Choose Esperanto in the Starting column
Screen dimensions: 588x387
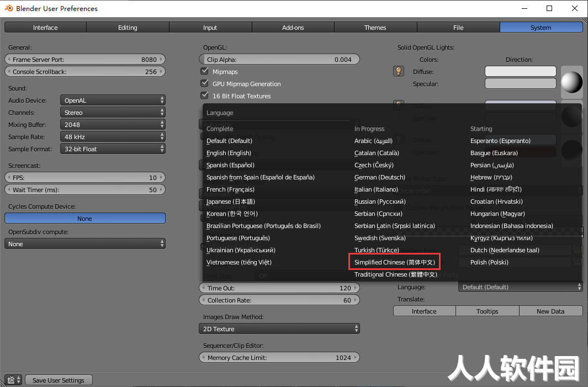500,141
